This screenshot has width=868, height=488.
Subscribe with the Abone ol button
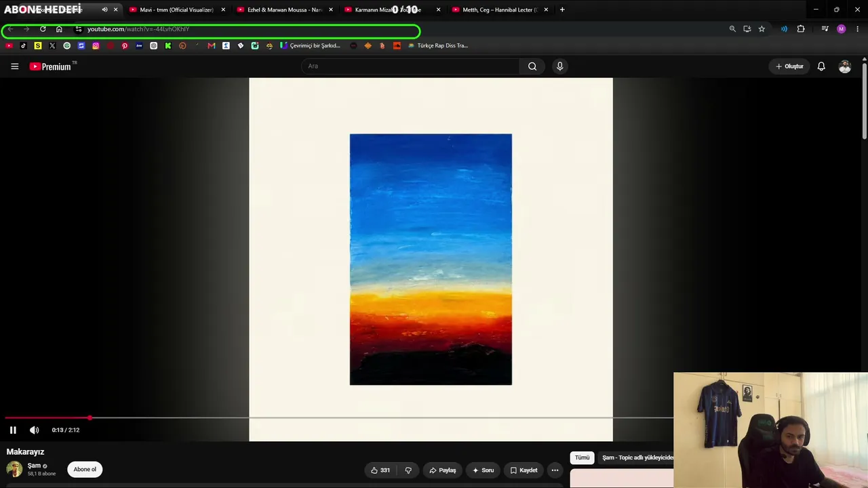(x=85, y=469)
